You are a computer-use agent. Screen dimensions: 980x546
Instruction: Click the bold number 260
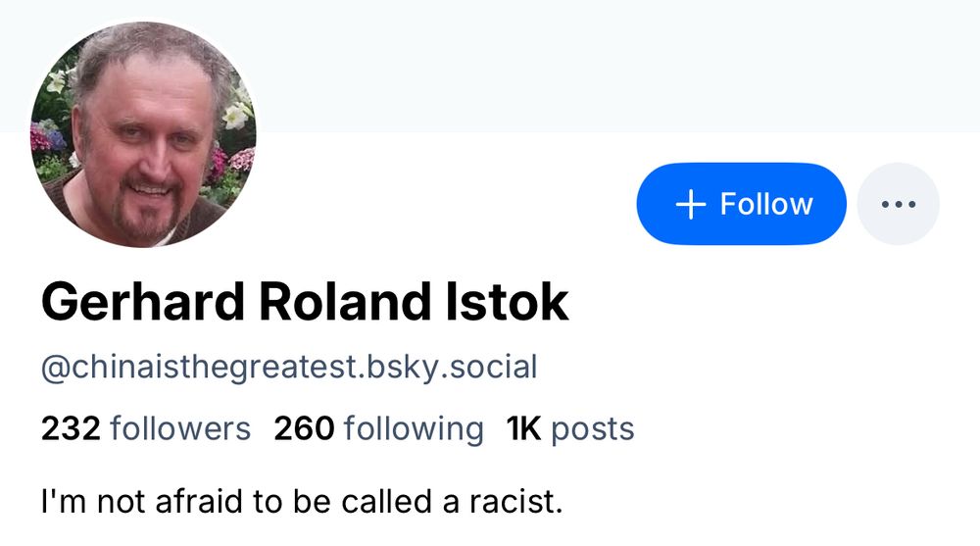coord(305,428)
